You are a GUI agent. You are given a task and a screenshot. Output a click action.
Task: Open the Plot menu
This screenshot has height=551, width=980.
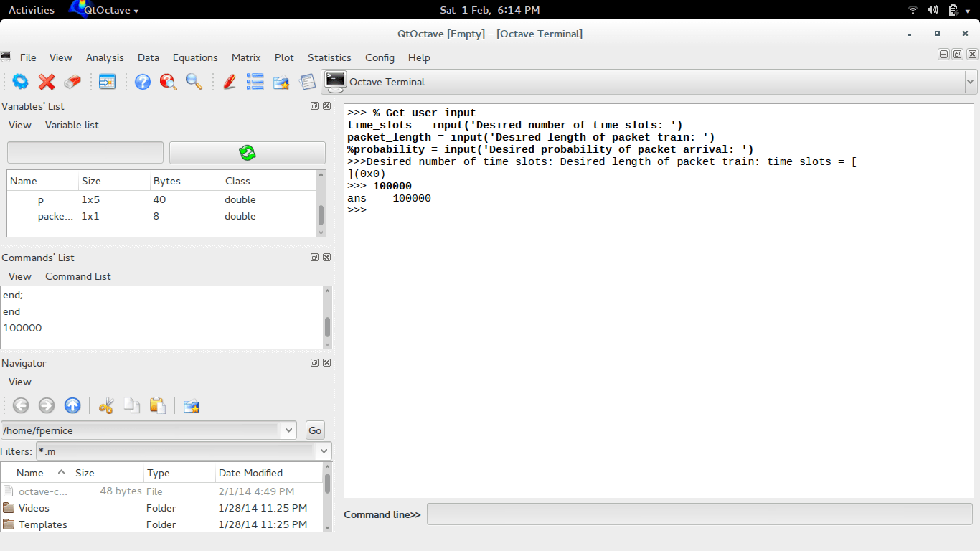pyautogui.click(x=284, y=57)
